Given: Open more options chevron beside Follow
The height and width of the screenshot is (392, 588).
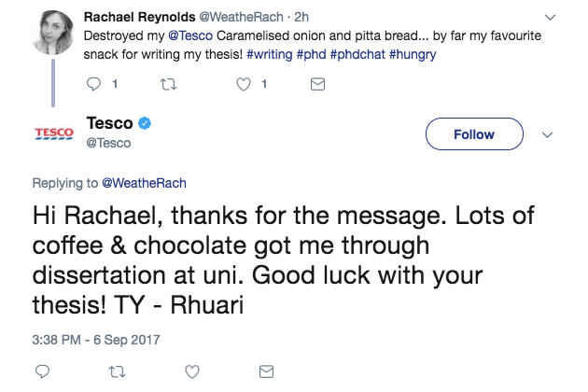Looking at the screenshot, I should click(549, 134).
